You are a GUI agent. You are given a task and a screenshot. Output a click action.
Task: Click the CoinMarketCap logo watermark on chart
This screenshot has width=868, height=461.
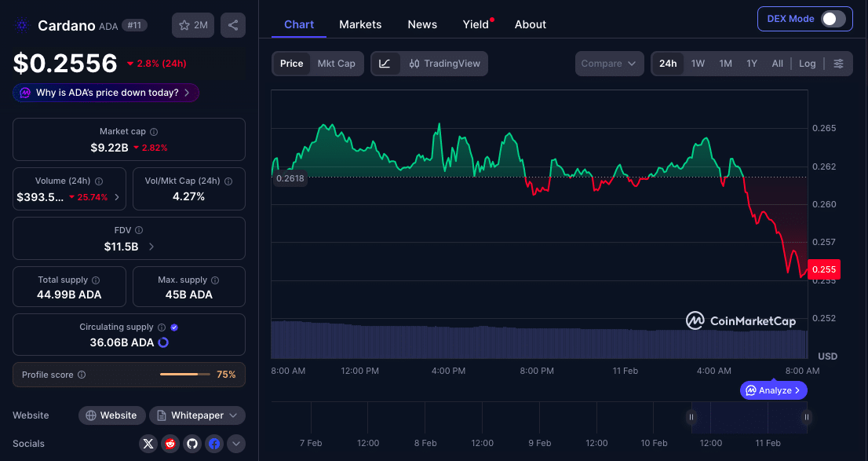[740, 320]
